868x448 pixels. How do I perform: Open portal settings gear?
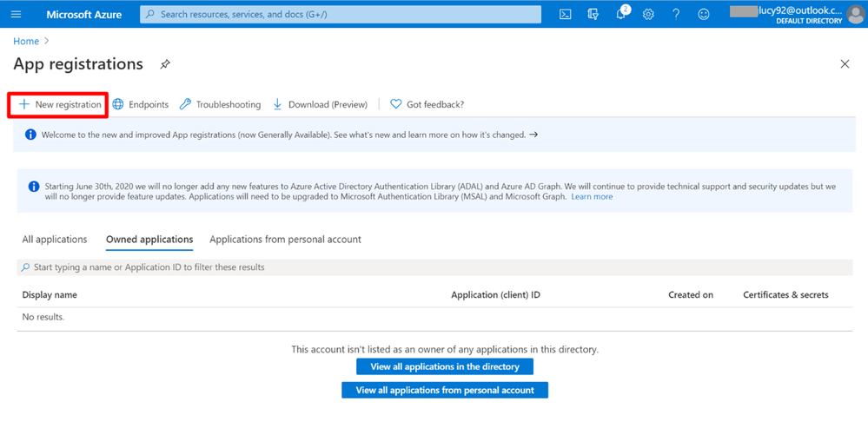coord(648,15)
